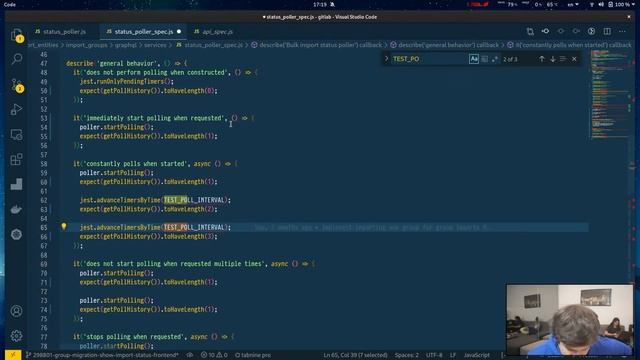Click the Code app menu in top bar
Viewport: 640px width, 360px height.
9,4
